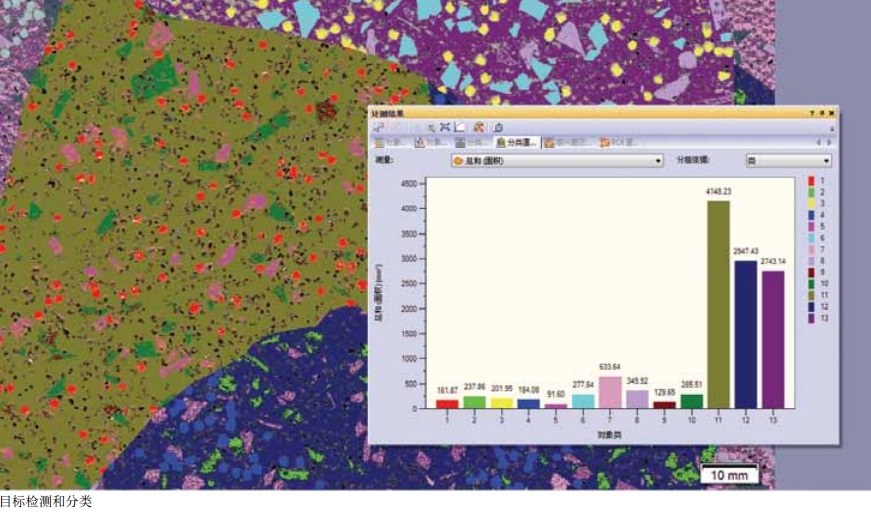Click the red-orange figure icon in results toolbar
871x512 pixels.
(479, 128)
